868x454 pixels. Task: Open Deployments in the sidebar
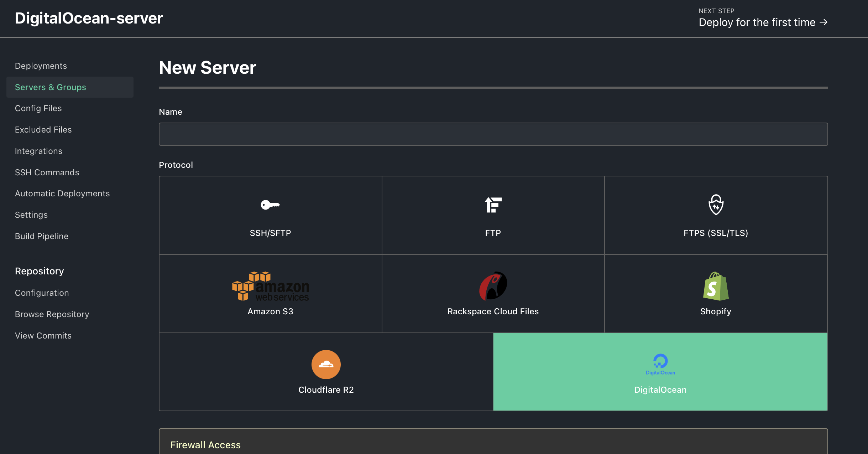41,66
